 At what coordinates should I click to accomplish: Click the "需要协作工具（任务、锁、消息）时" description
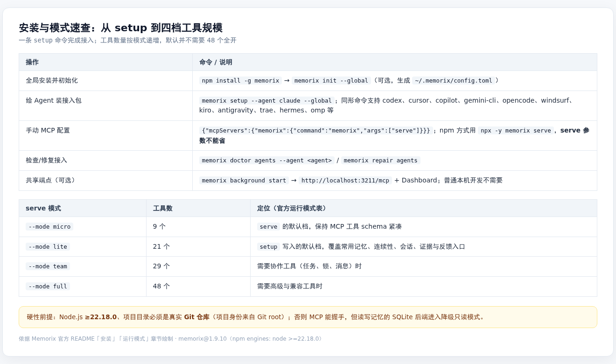(x=309, y=266)
